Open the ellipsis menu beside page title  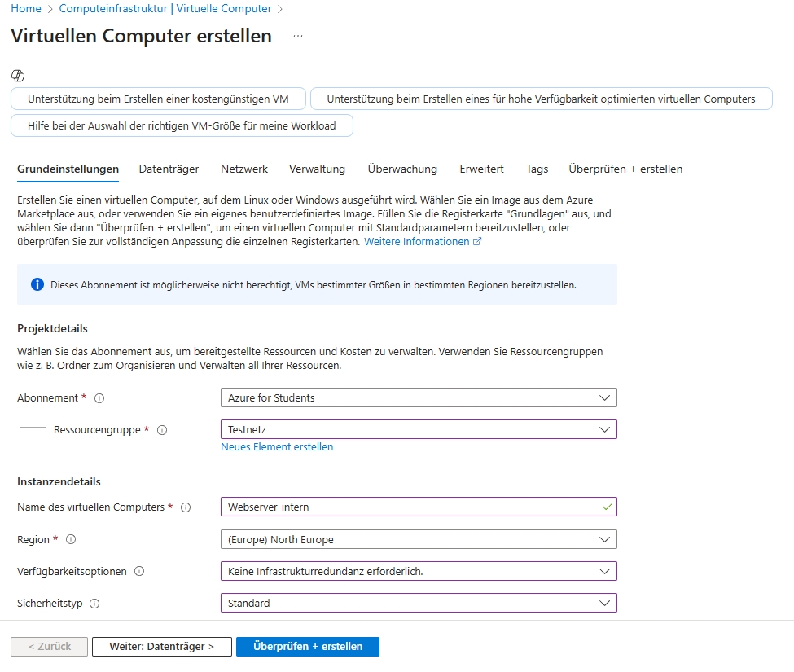(298, 37)
